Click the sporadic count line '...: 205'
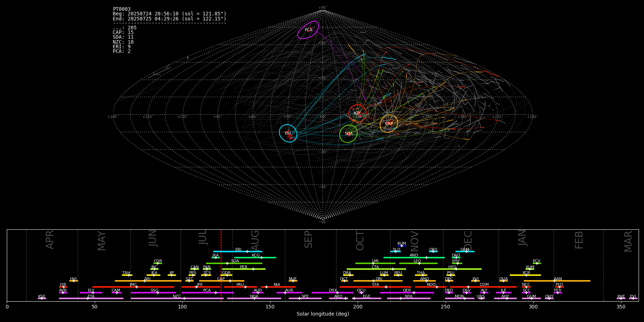644x322 pixels. click(x=125, y=28)
